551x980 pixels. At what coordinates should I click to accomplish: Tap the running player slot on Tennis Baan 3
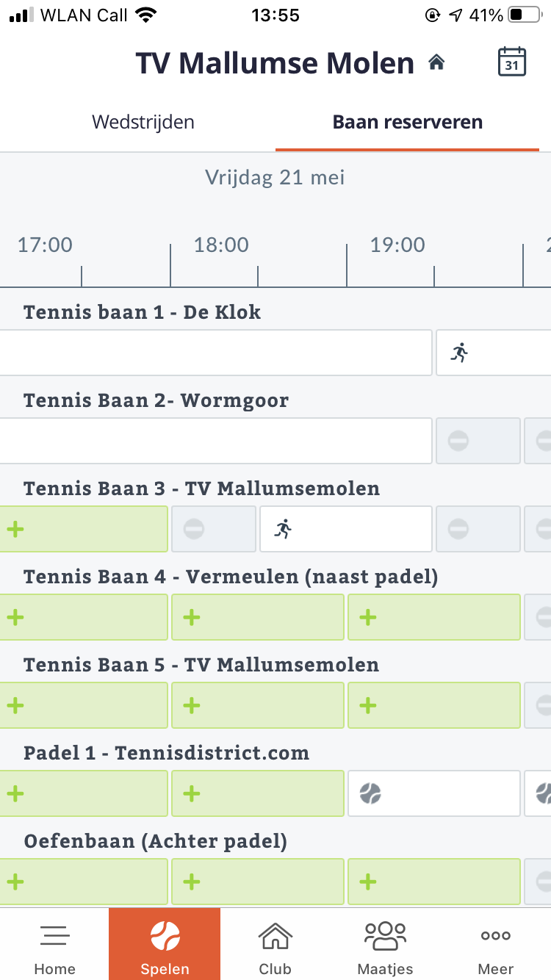tap(345, 529)
